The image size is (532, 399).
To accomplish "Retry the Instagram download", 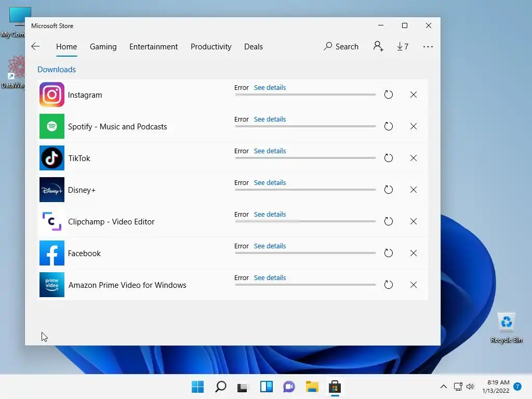I will [x=389, y=95].
